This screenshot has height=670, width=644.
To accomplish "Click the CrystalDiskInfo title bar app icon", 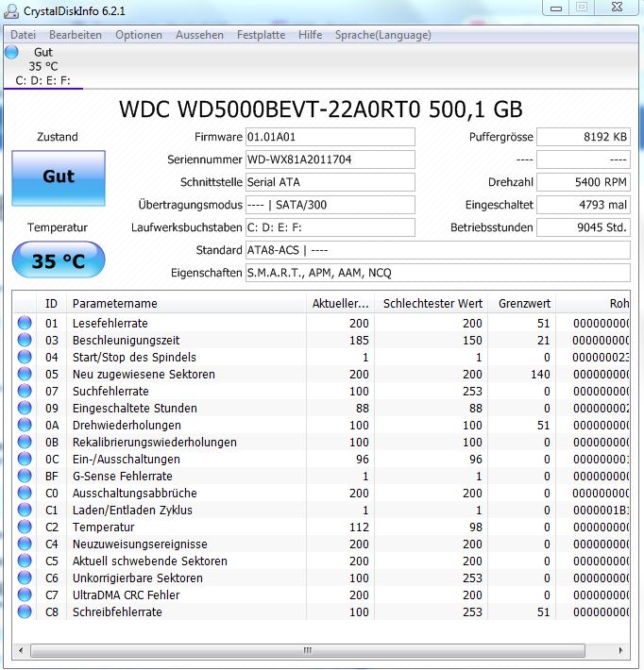I will coord(10,11).
